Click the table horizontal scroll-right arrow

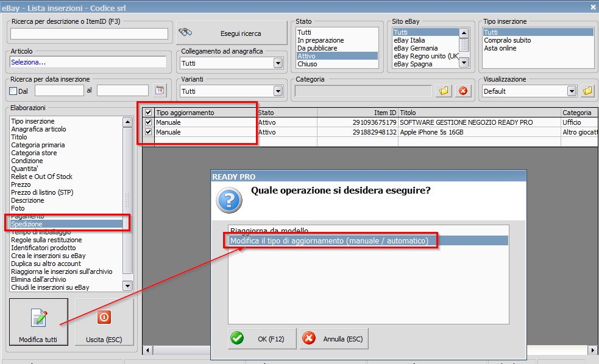592,350
